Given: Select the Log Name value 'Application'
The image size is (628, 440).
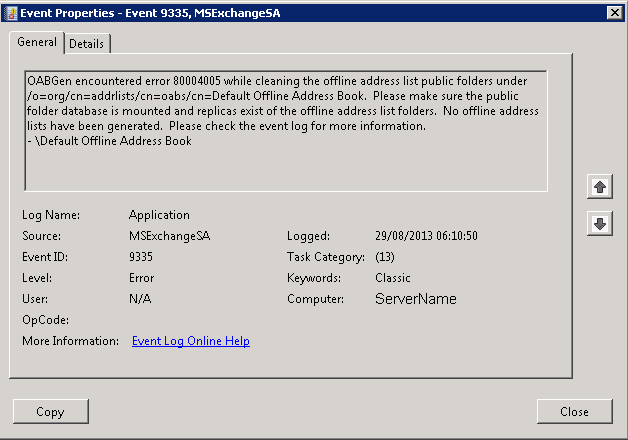Looking at the screenshot, I should [159, 215].
